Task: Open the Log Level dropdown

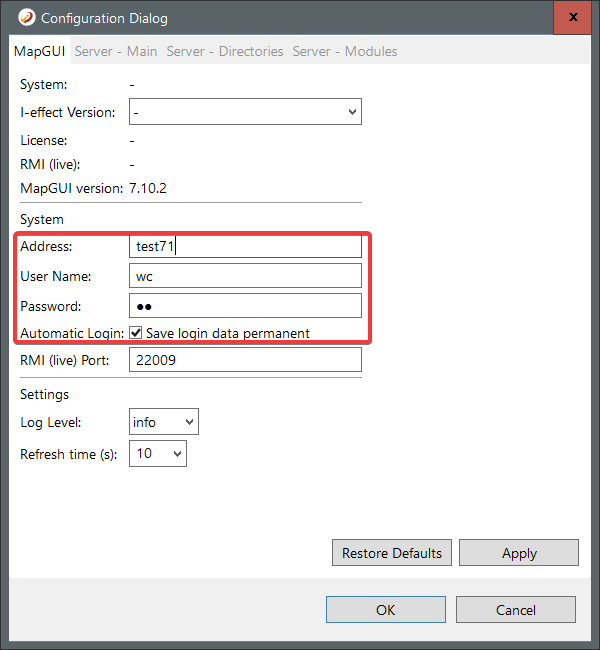Action: tap(164, 422)
